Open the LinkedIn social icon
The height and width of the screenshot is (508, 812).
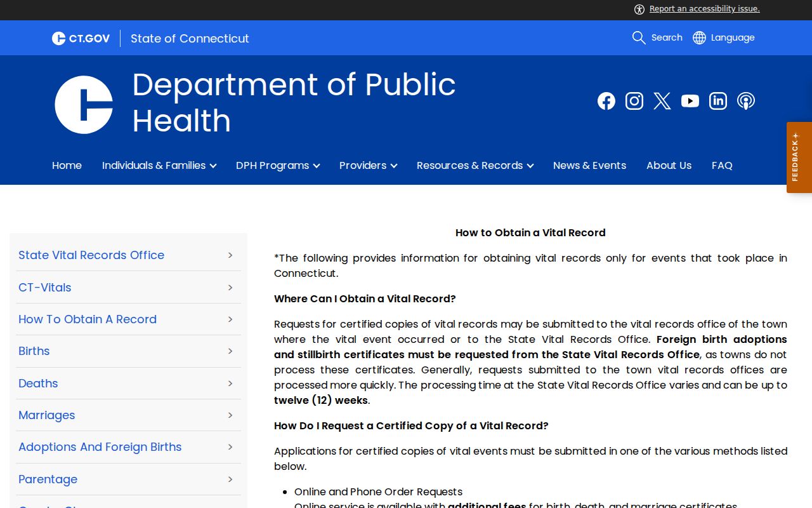718,101
